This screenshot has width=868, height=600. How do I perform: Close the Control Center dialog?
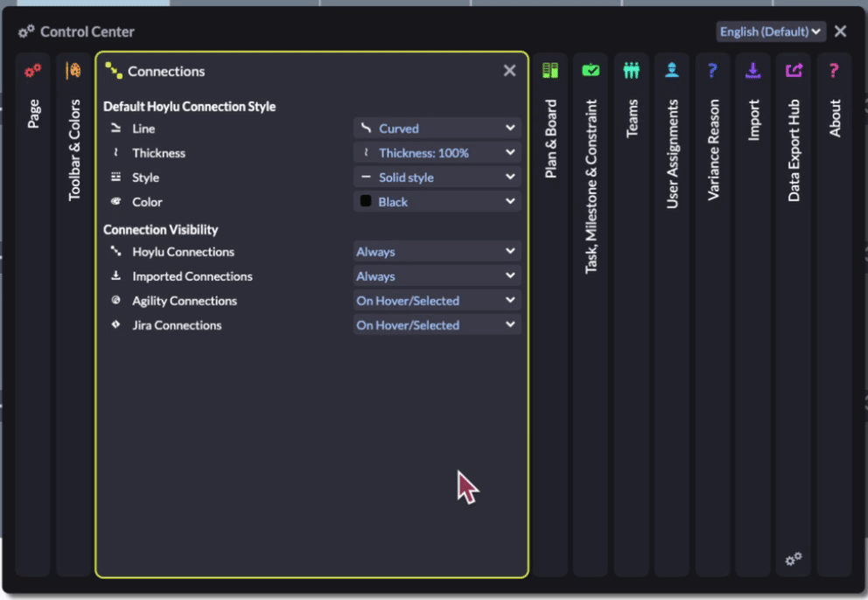(840, 31)
